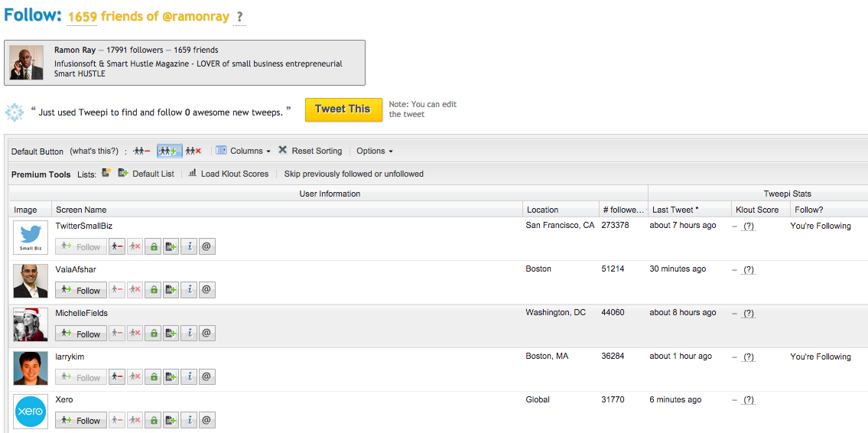Click the @ mention icon for Xero
The width and height of the screenshot is (868, 433).
click(x=206, y=421)
